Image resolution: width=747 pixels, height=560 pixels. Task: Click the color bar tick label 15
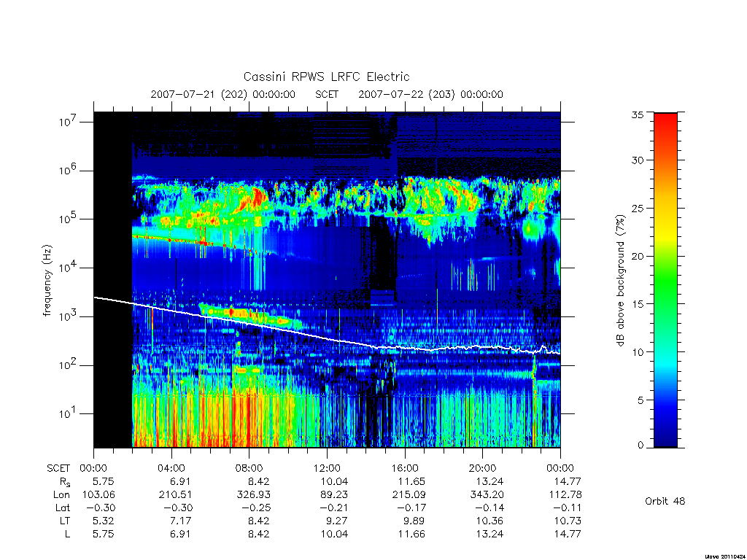pyautogui.click(x=638, y=304)
